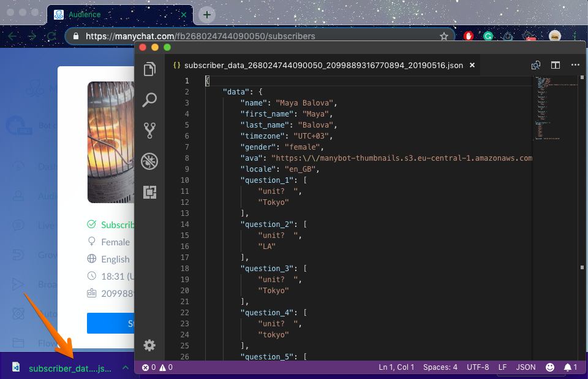588x379 pixels.
Task: Click the Spaces: 4 indentation setting
Action: (440, 367)
